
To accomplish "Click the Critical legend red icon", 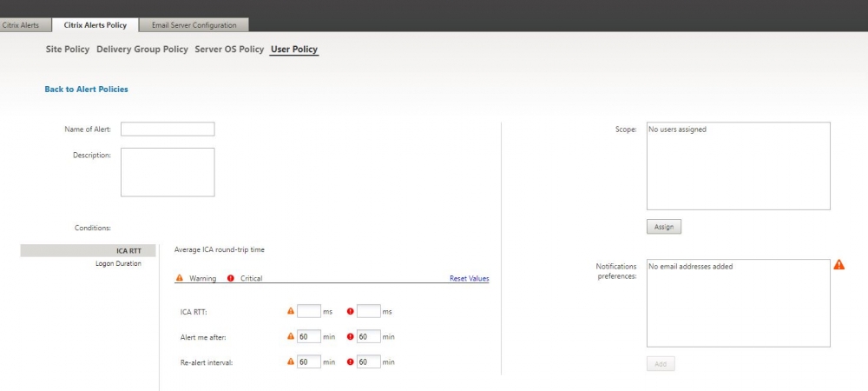I will pyautogui.click(x=231, y=278).
